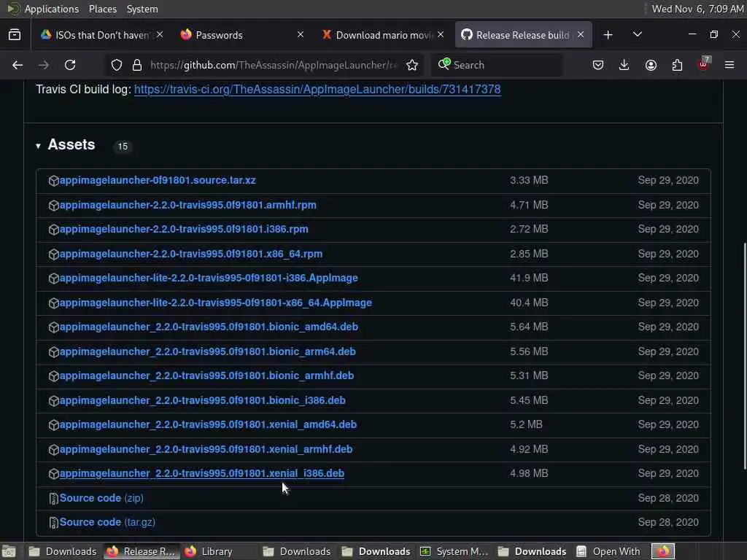The height and width of the screenshot is (560, 747).
Task: Open the Places menu
Action: click(x=102, y=9)
